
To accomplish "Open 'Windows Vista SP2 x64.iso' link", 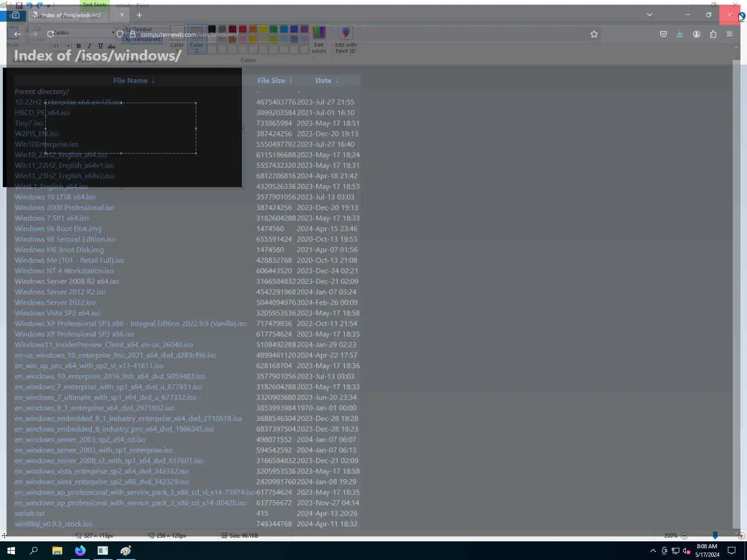I will point(57,313).
